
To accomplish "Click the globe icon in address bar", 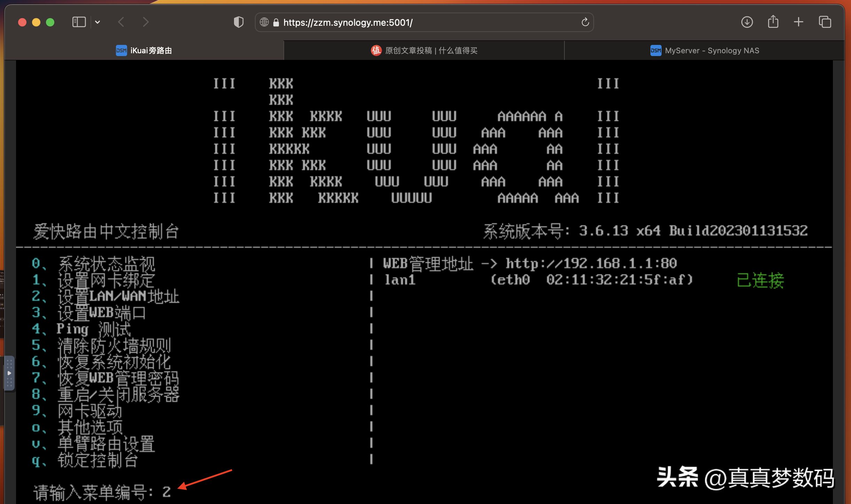I will 264,22.
